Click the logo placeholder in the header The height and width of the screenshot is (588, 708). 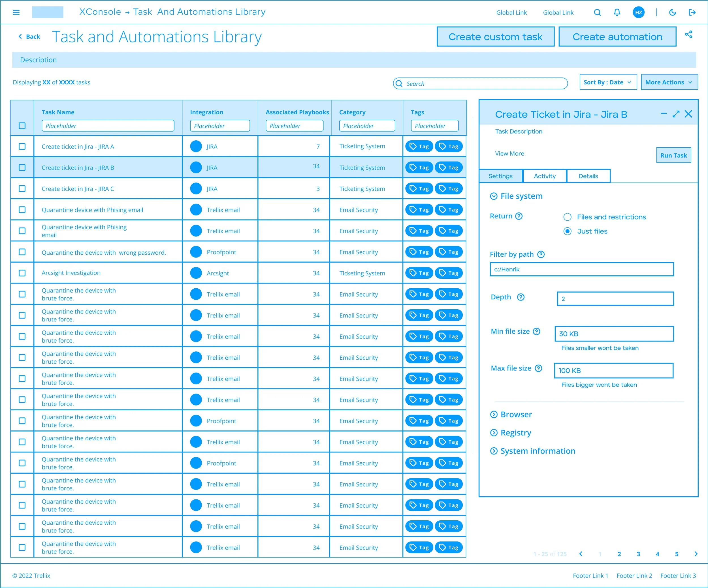point(48,12)
